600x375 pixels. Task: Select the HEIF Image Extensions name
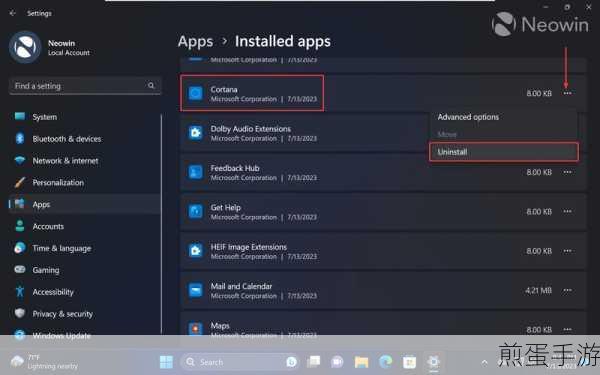pyautogui.click(x=249, y=247)
